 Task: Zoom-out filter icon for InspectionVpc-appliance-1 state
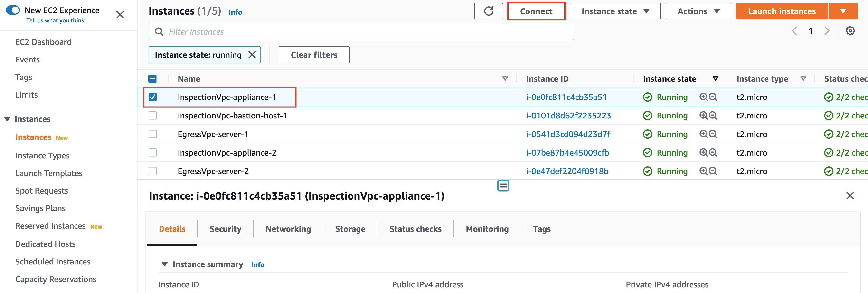tap(713, 97)
